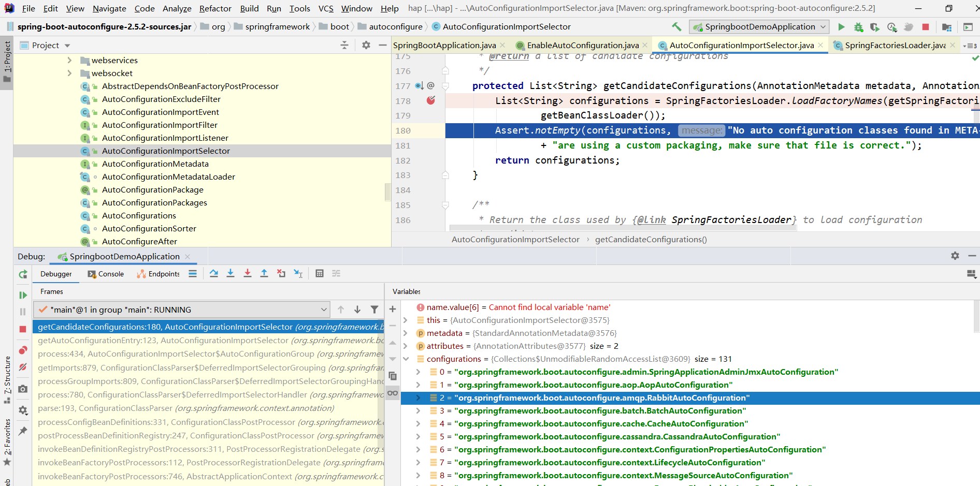Collapse the configurations variable node
This screenshot has width=980, height=486.
pyautogui.click(x=406, y=359)
